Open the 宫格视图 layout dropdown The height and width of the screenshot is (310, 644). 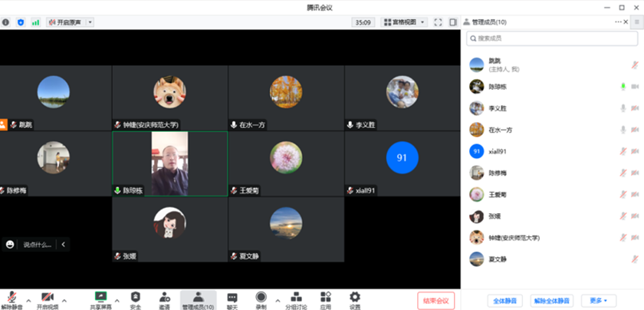404,22
